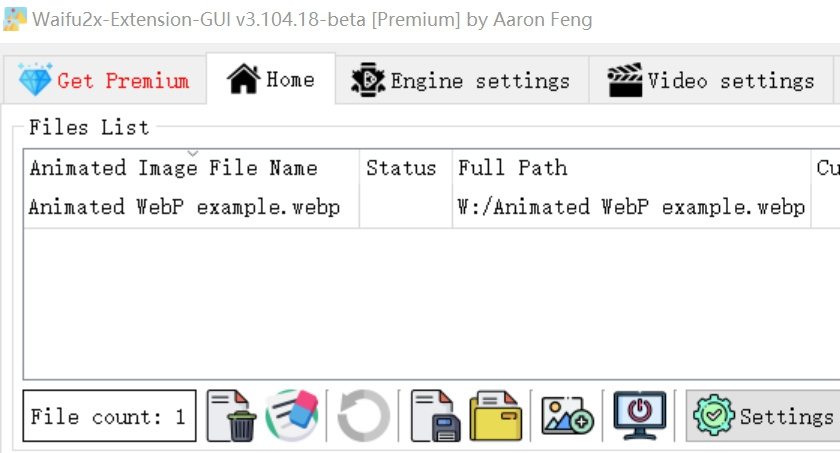This screenshot has height=453, width=840.
Task: Click the add image picture icon
Action: pos(567,415)
